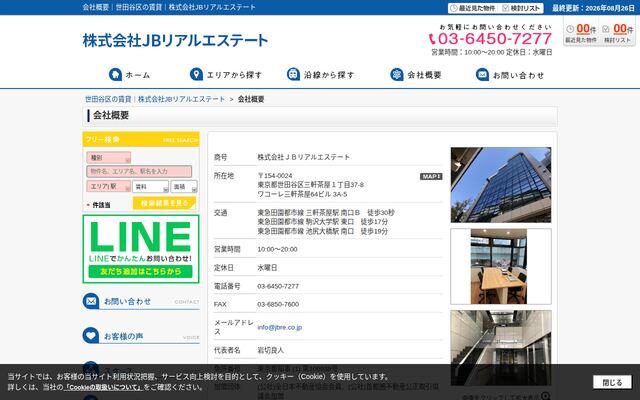Click the FAX number 03-6850-7600

278,304
